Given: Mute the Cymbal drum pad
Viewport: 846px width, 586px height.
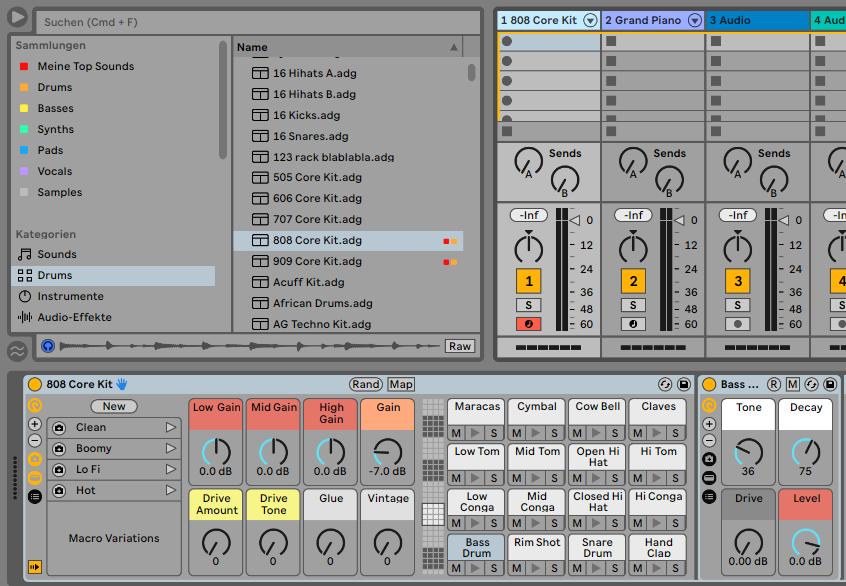Looking at the screenshot, I should 516,432.
